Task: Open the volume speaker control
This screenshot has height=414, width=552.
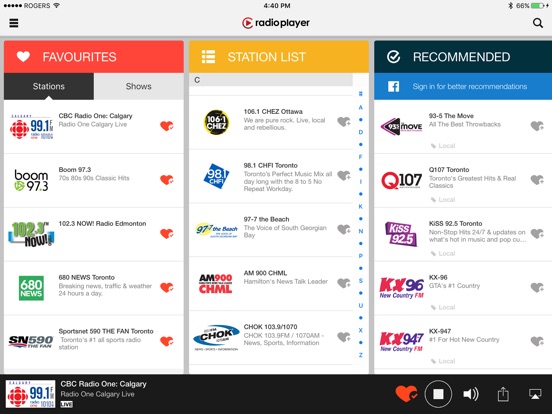Action: [x=471, y=394]
